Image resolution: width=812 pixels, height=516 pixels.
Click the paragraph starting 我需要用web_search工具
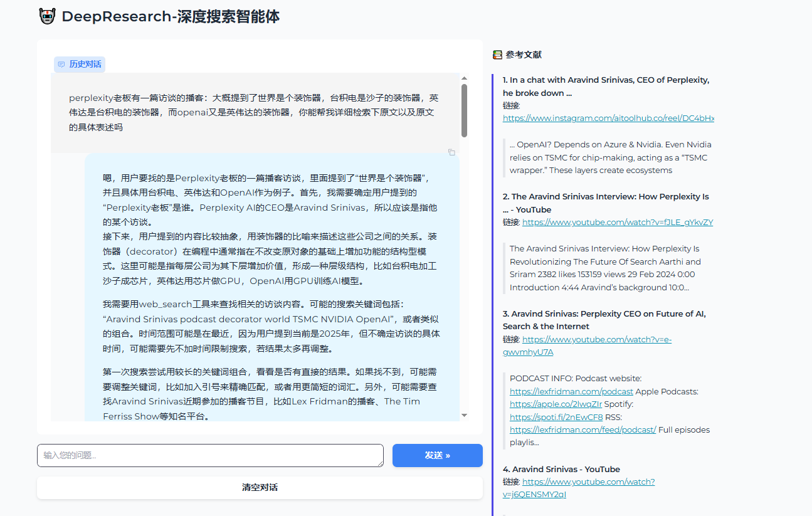(272, 327)
